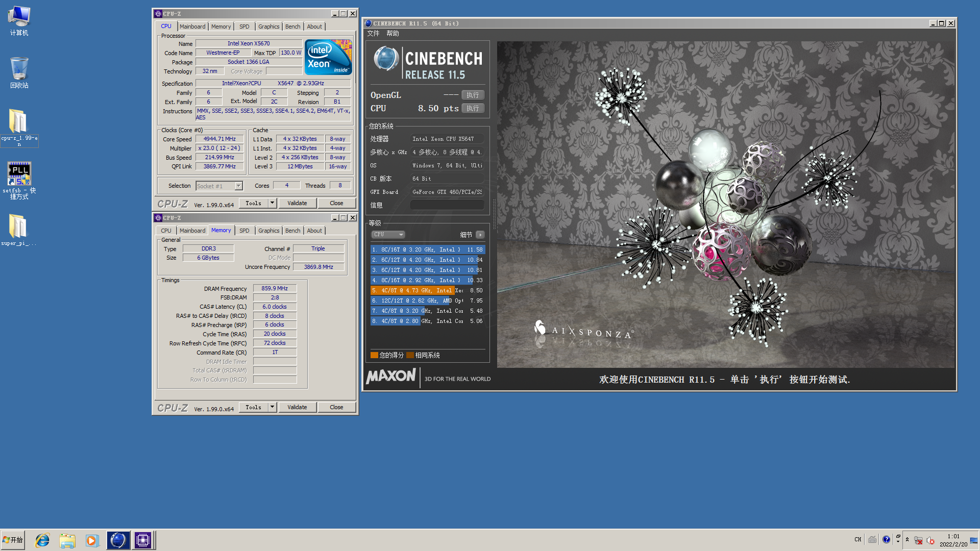Switch to Bench tab in upper CPU-Z window
Image resolution: width=980 pixels, height=551 pixels.
(292, 27)
